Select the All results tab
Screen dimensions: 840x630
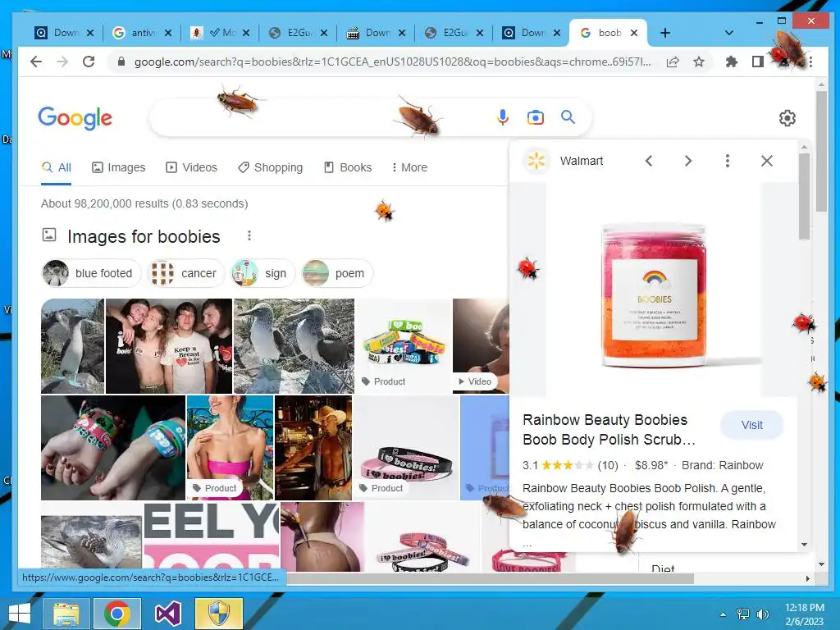57,167
